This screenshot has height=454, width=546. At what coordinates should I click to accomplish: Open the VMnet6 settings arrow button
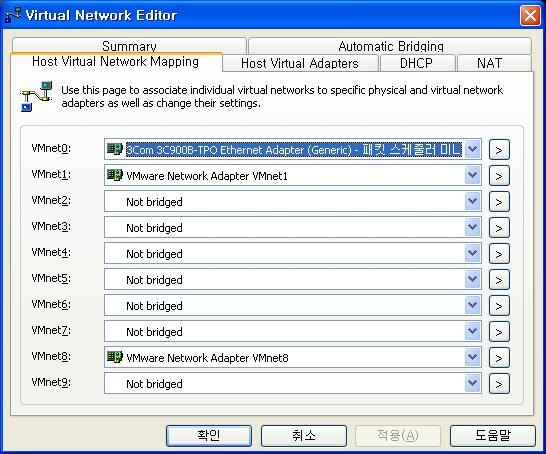(499, 306)
